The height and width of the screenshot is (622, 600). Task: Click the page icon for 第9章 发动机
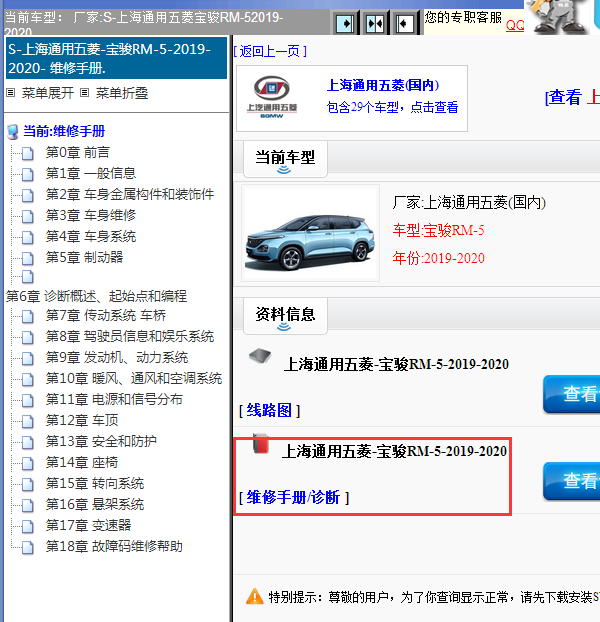tap(27, 359)
